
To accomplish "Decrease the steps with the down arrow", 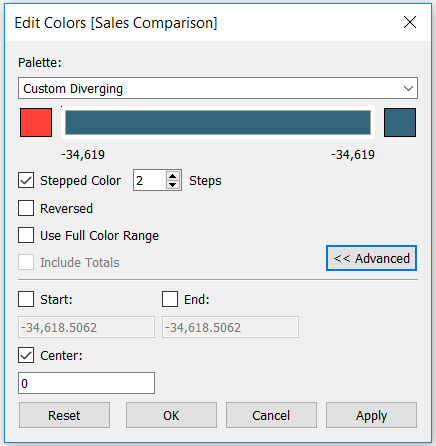I will pyautogui.click(x=172, y=184).
